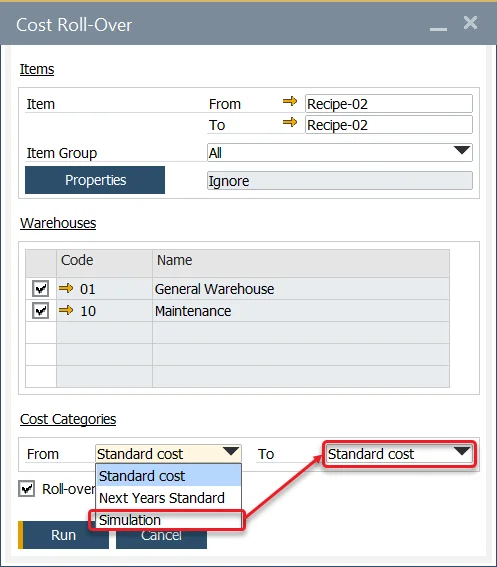Uncheck the General Warehouse checkbox

[41, 289]
